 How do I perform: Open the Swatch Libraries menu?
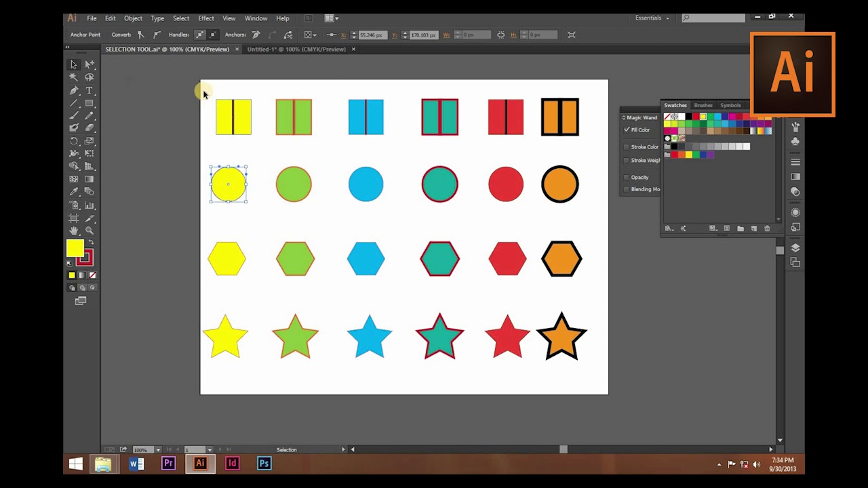669,228
